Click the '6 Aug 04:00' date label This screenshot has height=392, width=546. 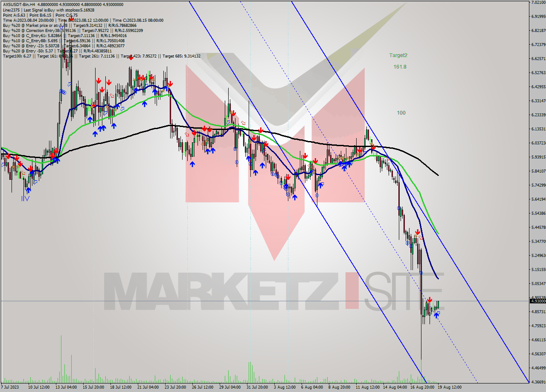pyautogui.click(x=311, y=387)
